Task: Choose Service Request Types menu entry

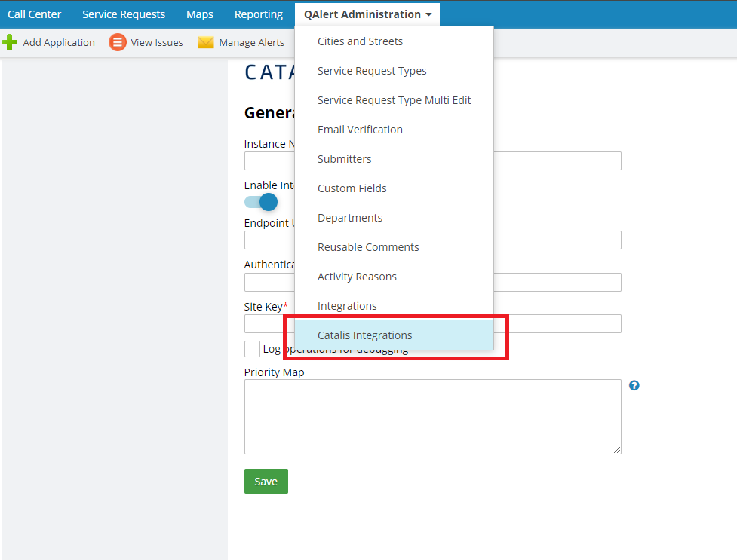Action: pyautogui.click(x=372, y=71)
